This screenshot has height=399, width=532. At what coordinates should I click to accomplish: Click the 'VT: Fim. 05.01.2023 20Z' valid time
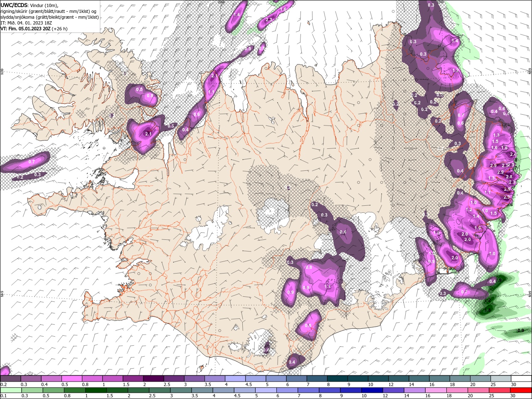click(x=25, y=29)
